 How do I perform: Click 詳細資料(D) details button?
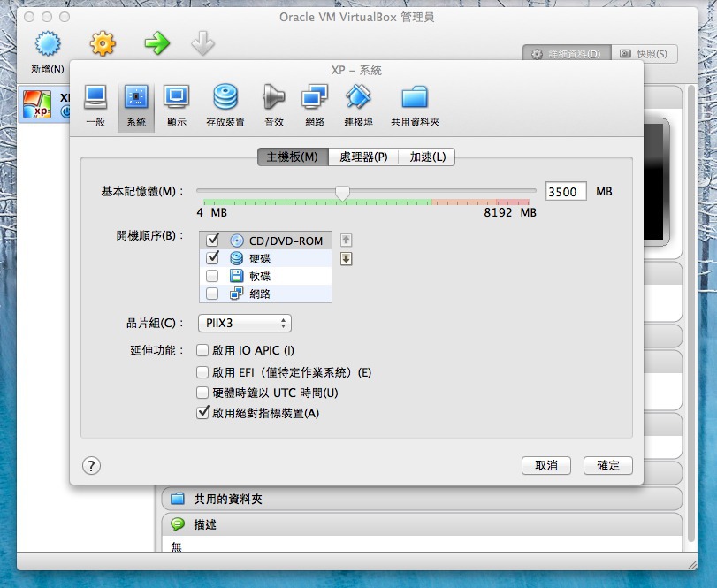[567, 54]
